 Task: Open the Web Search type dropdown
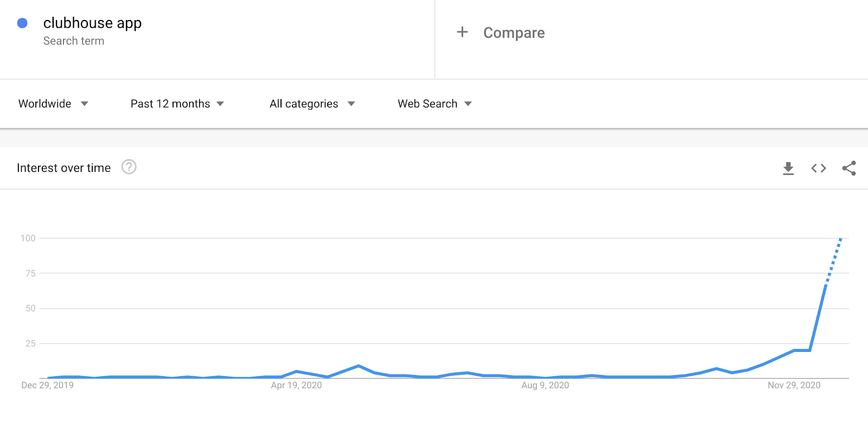pos(435,104)
